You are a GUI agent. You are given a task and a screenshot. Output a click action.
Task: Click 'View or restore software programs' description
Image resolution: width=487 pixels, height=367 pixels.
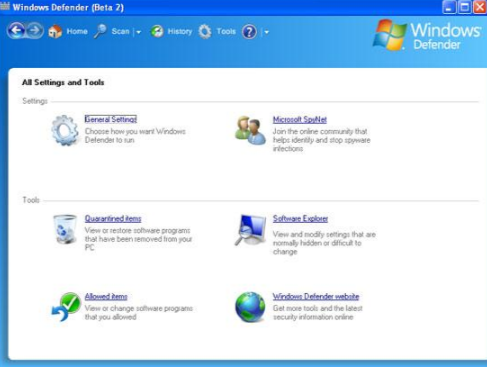tap(138, 239)
